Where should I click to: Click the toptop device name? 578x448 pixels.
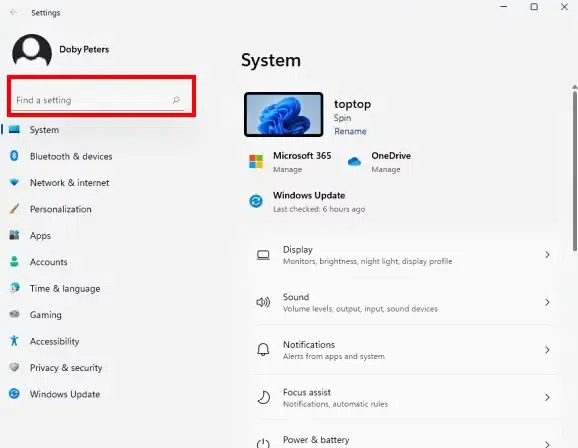352,104
